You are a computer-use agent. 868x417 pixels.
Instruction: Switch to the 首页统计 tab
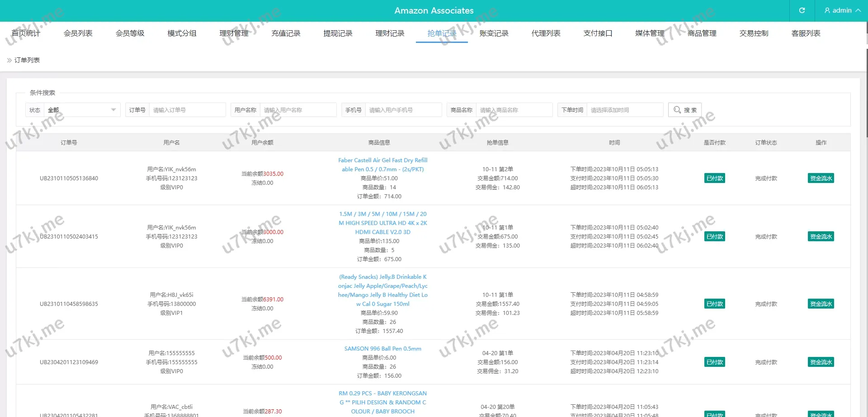pos(26,33)
